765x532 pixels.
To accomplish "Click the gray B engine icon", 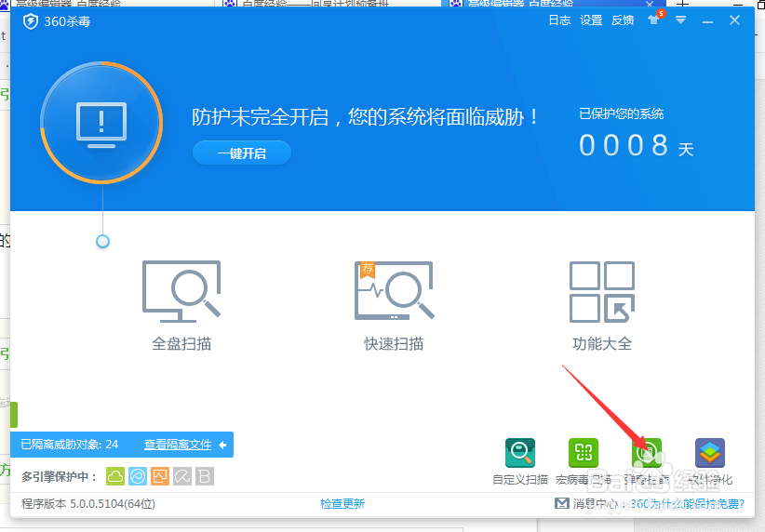I will click(x=205, y=476).
